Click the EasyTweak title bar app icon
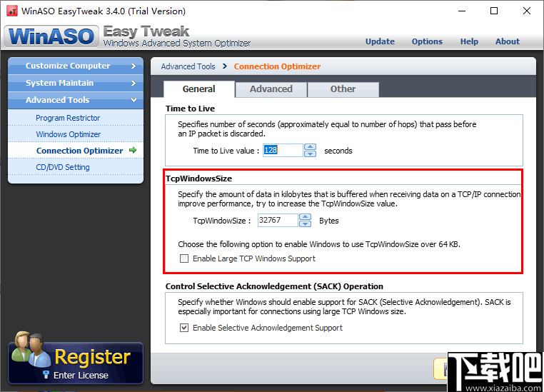The width and height of the screenshot is (544, 392). pyautogui.click(x=12, y=11)
